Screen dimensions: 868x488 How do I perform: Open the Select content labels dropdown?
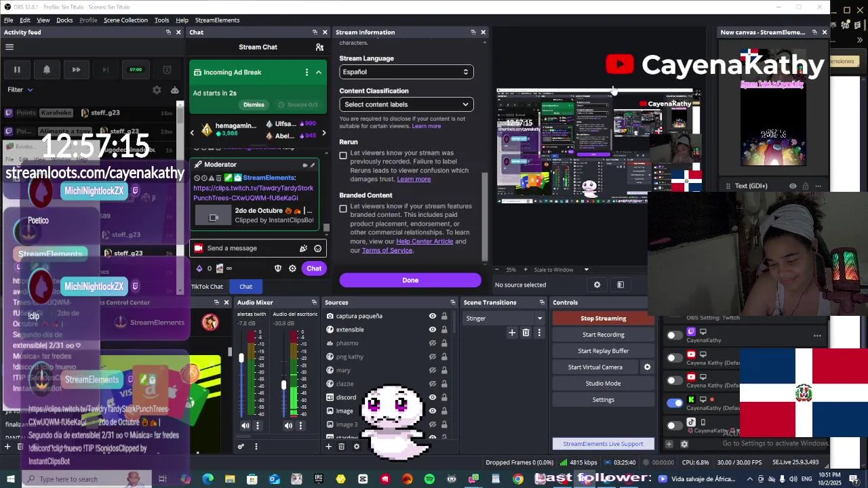point(406,104)
